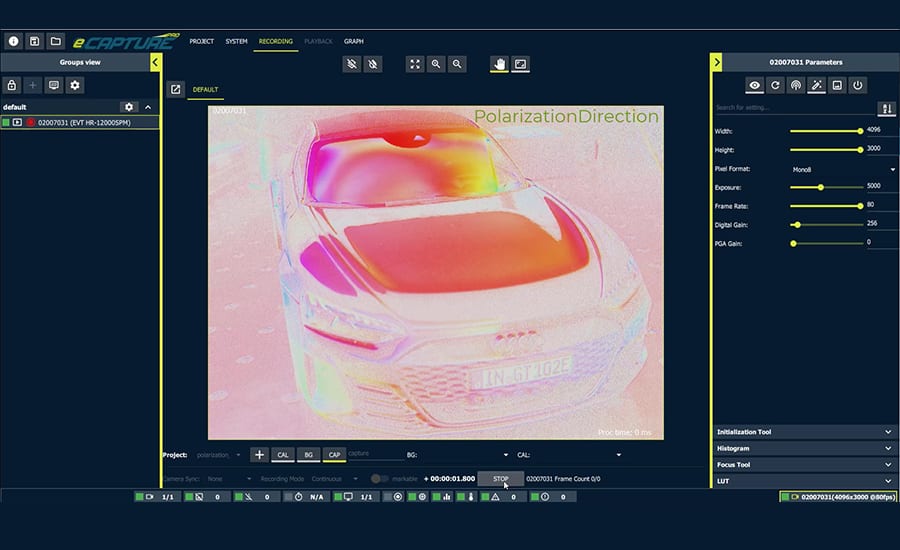This screenshot has width=900, height=550.
Task: Toggle the record circle status indicator
Action: (x=393, y=497)
